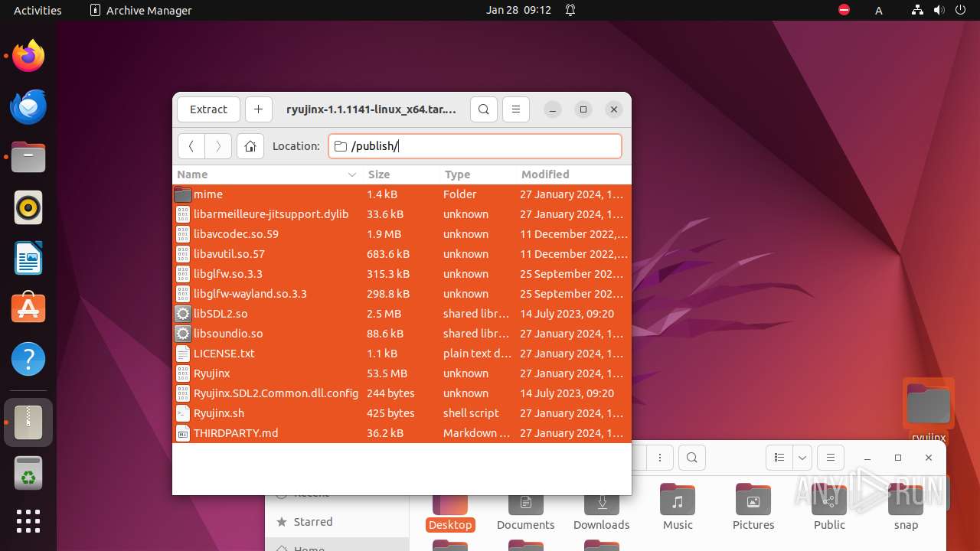This screenshot has width=980, height=551.
Task: Sort list by Modified column
Action: tap(574, 174)
